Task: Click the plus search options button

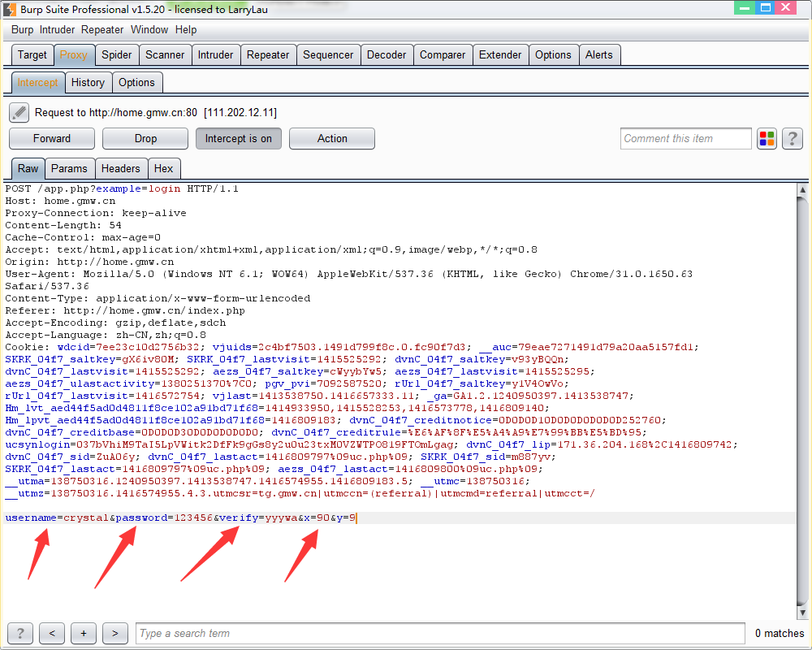Action: 84,634
